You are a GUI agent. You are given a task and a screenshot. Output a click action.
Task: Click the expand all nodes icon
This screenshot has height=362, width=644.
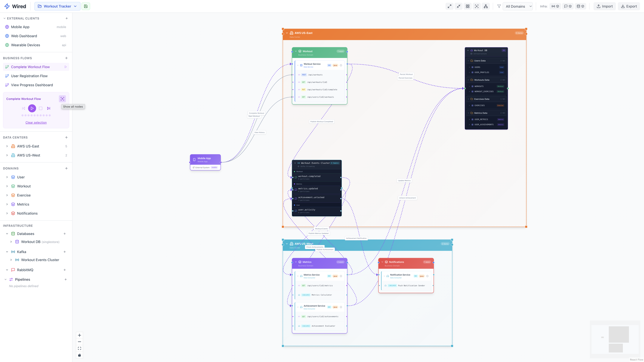pyautogui.click(x=450, y=6)
